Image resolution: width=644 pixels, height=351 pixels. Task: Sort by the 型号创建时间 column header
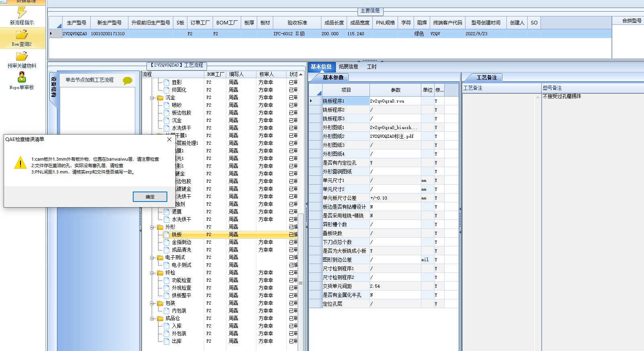pyautogui.click(x=486, y=23)
